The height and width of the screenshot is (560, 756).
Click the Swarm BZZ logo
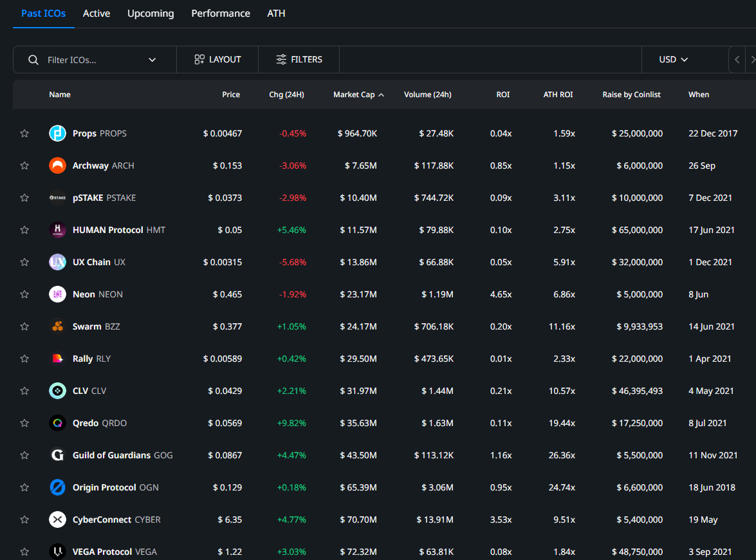tap(57, 326)
